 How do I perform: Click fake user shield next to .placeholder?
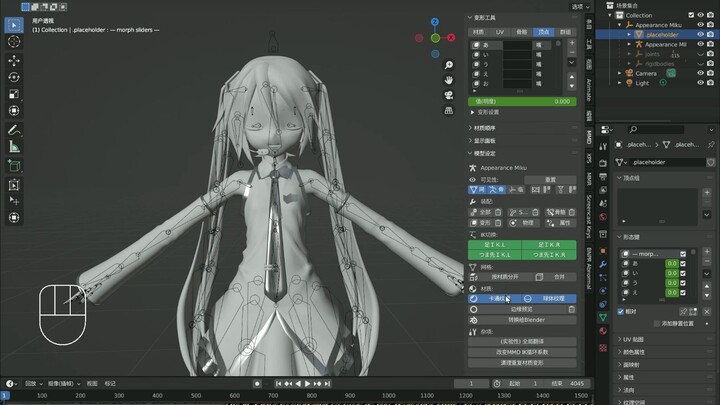point(711,162)
